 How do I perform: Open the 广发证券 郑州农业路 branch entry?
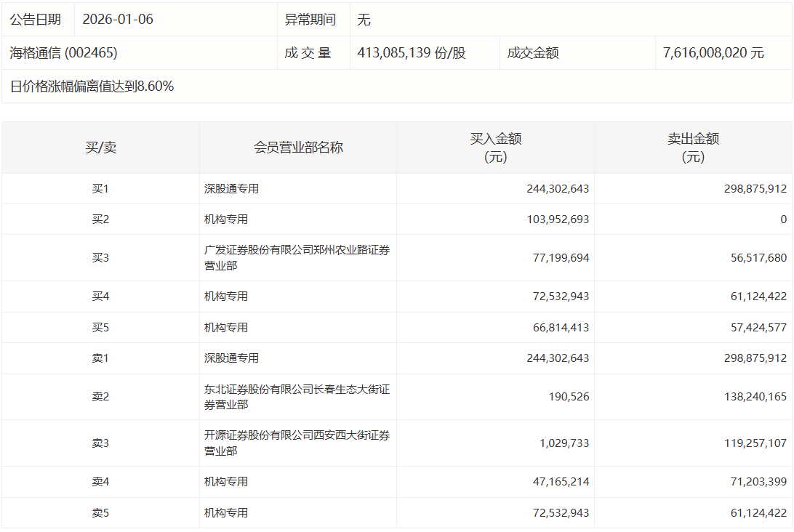coord(297,258)
